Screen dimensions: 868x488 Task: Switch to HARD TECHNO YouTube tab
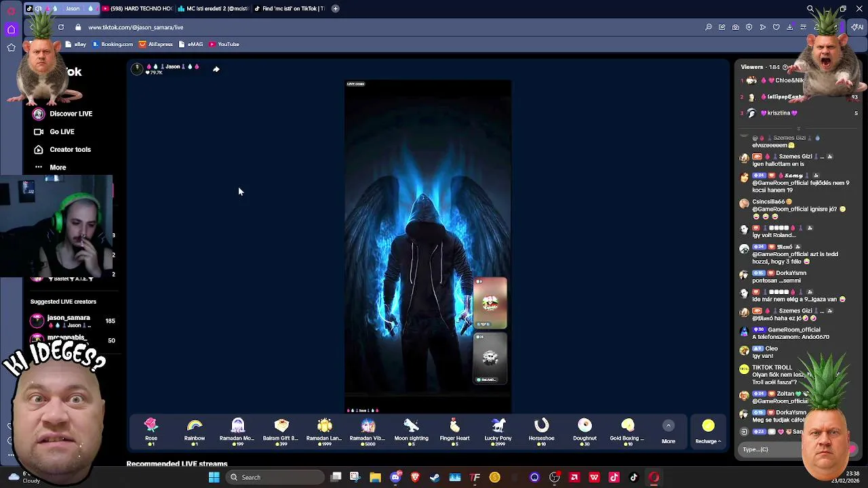(137, 8)
